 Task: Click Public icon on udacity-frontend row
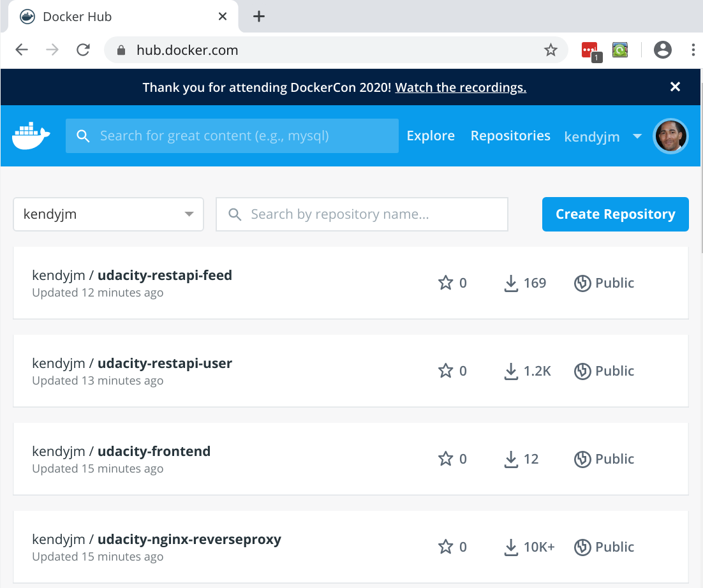click(582, 459)
